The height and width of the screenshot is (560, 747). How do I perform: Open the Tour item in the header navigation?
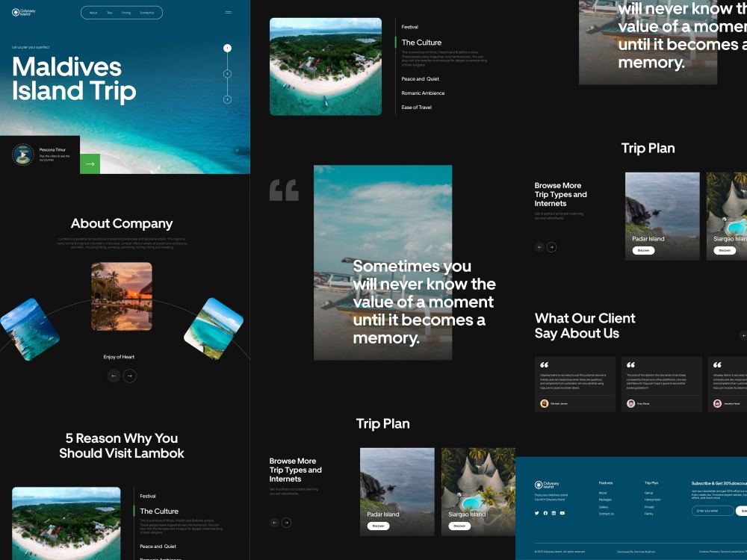(110, 13)
